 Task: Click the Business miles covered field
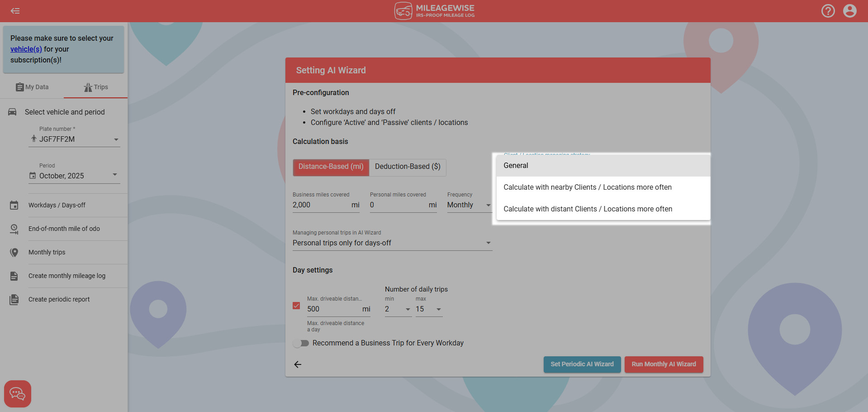point(320,205)
